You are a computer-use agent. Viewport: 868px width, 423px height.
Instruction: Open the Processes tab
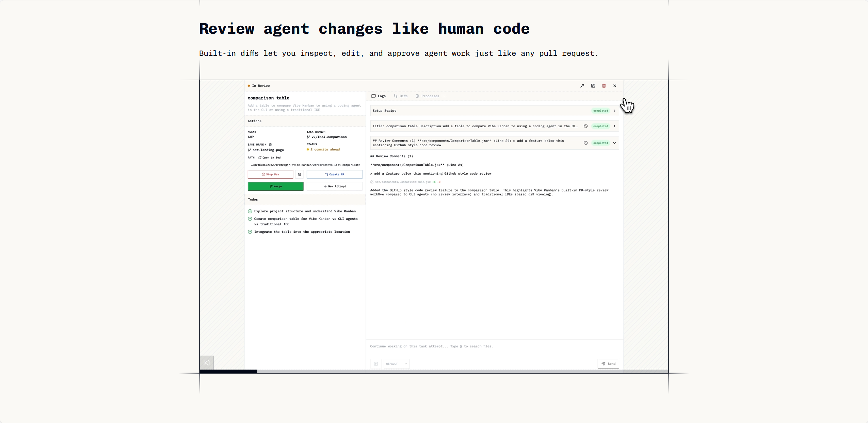click(427, 96)
